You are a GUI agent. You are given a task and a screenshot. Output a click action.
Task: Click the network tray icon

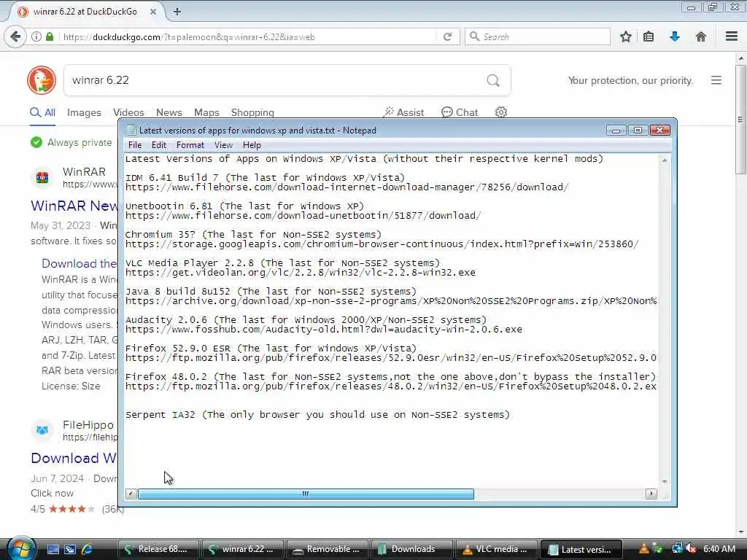[677, 549]
